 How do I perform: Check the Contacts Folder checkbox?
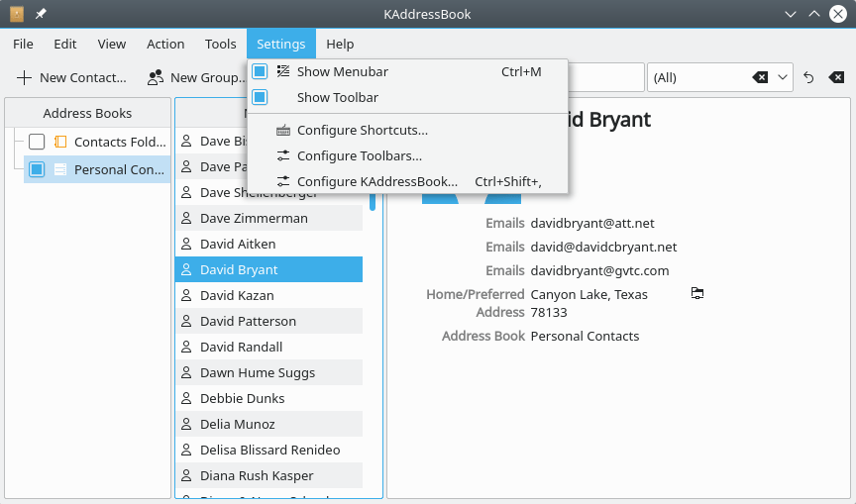coord(37,142)
